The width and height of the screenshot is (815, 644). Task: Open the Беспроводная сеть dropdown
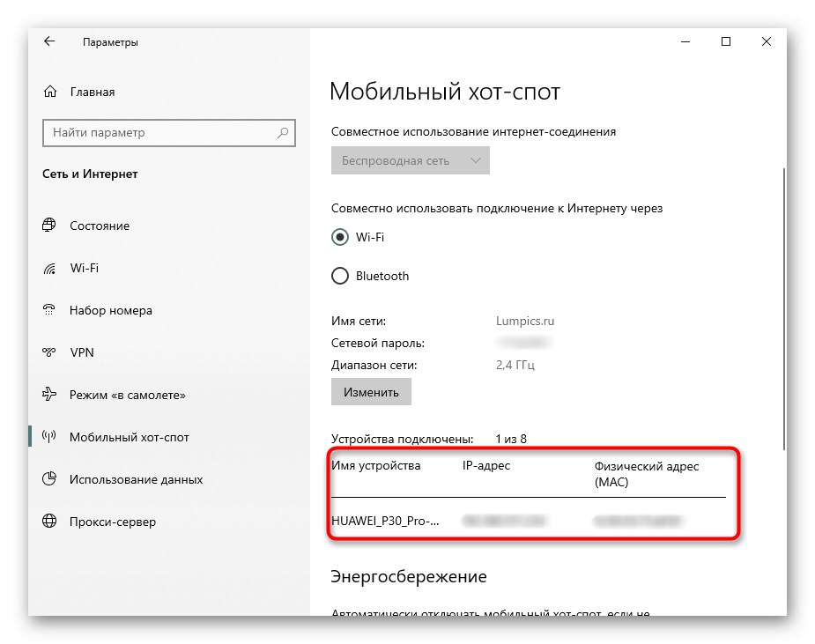click(x=410, y=160)
